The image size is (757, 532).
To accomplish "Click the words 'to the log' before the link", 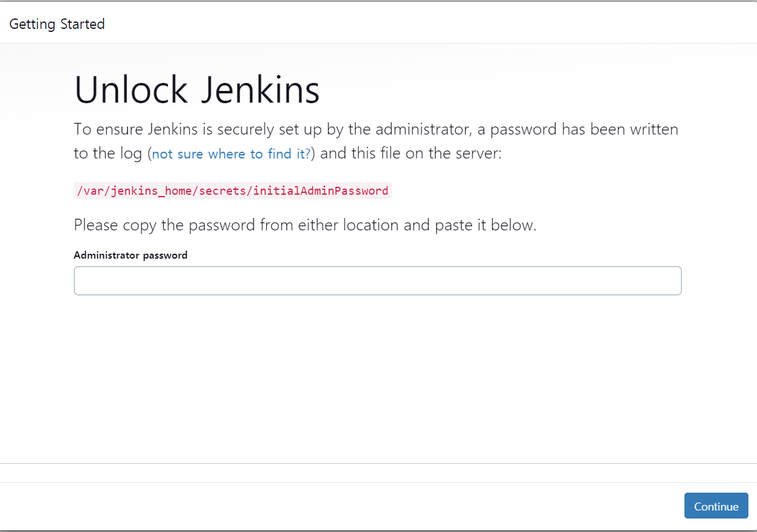I will pyautogui.click(x=108, y=154).
